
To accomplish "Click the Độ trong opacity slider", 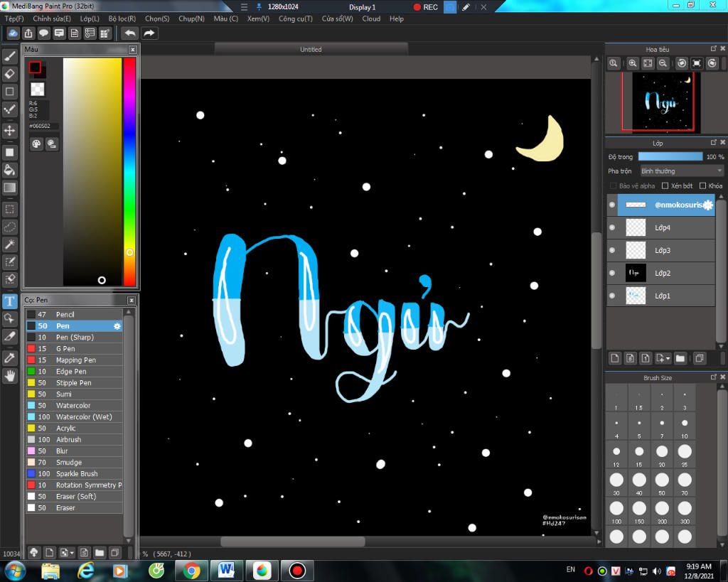I will (x=670, y=157).
